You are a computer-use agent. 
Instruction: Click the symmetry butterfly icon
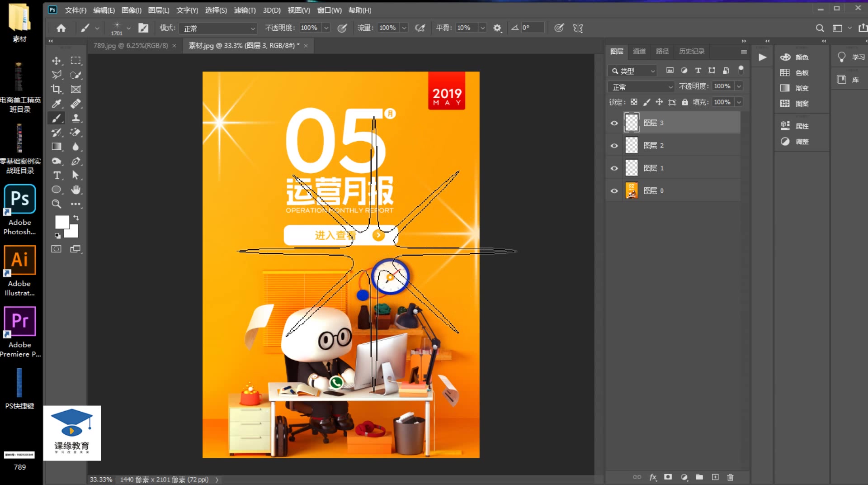coord(578,28)
